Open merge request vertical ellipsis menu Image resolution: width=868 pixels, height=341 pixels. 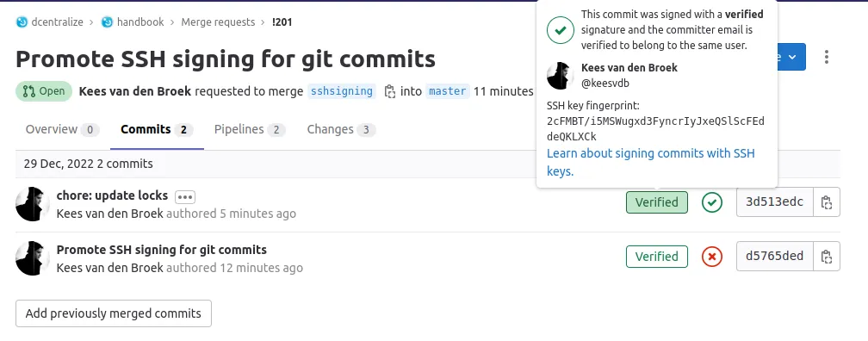point(827,57)
